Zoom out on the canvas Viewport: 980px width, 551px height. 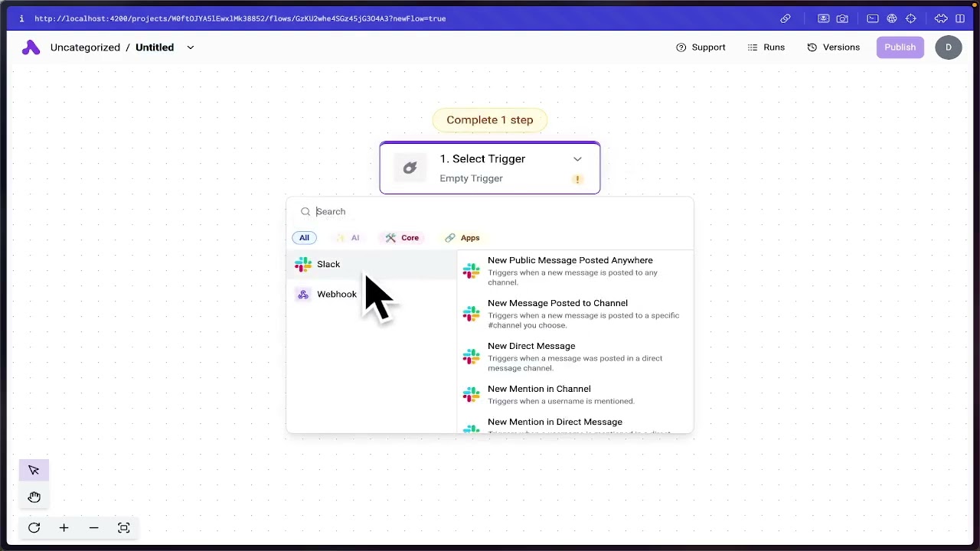tap(93, 528)
